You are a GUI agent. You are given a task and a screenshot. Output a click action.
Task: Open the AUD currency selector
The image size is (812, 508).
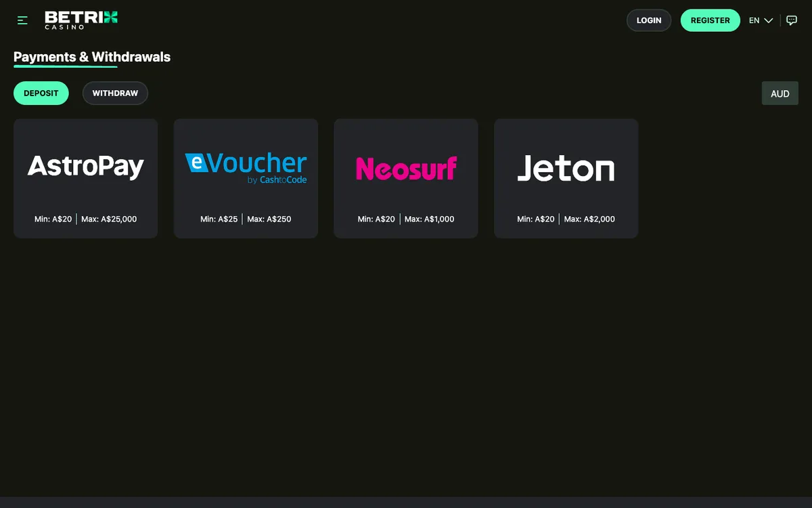coord(780,93)
